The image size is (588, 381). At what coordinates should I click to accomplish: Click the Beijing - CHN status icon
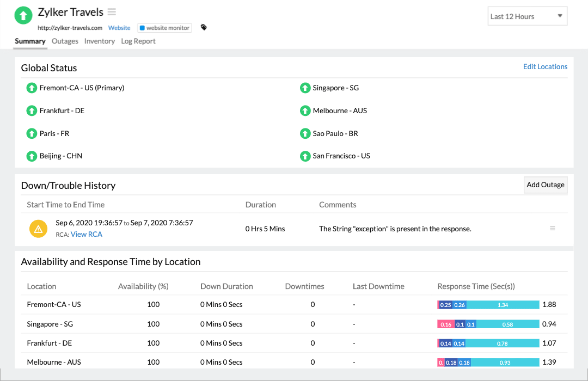(x=32, y=156)
